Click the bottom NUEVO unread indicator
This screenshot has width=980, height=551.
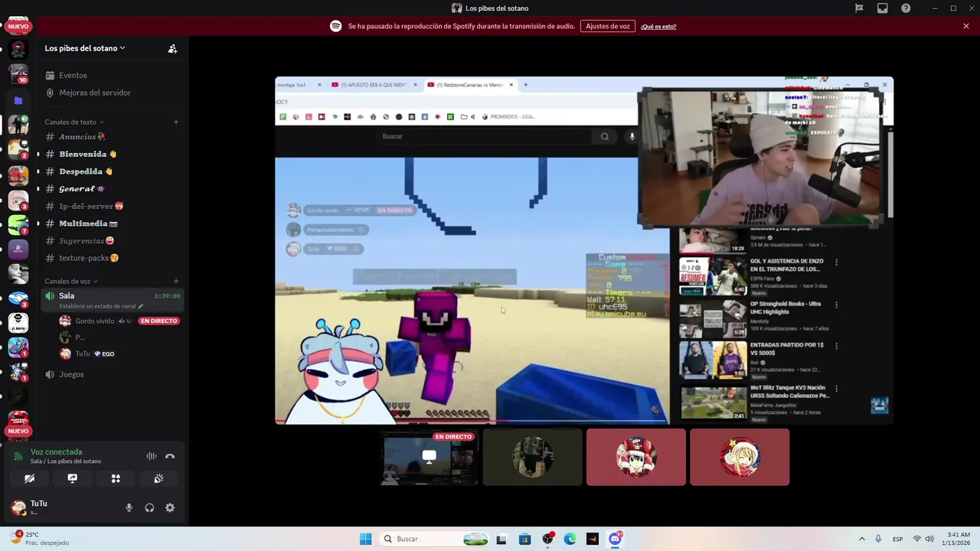(18, 431)
